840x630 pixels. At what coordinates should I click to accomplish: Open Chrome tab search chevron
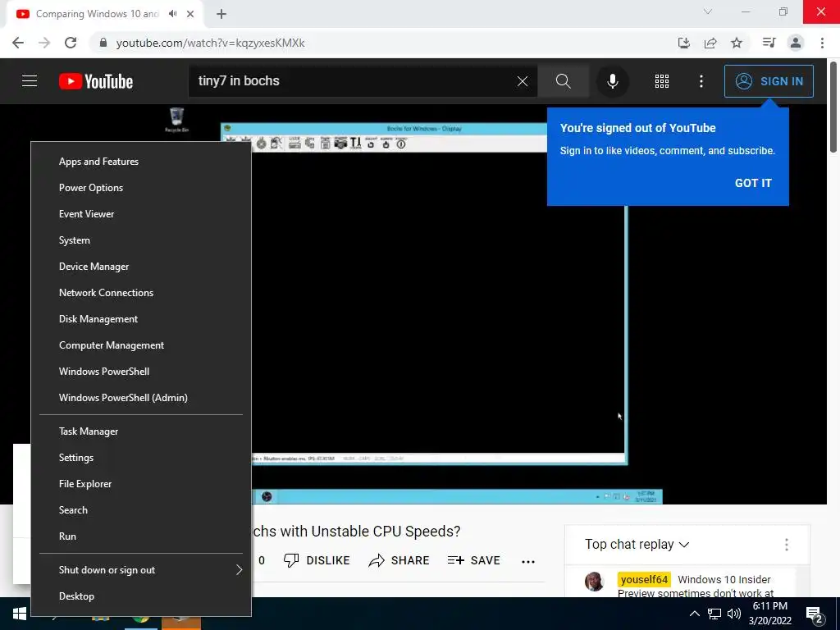(708, 11)
